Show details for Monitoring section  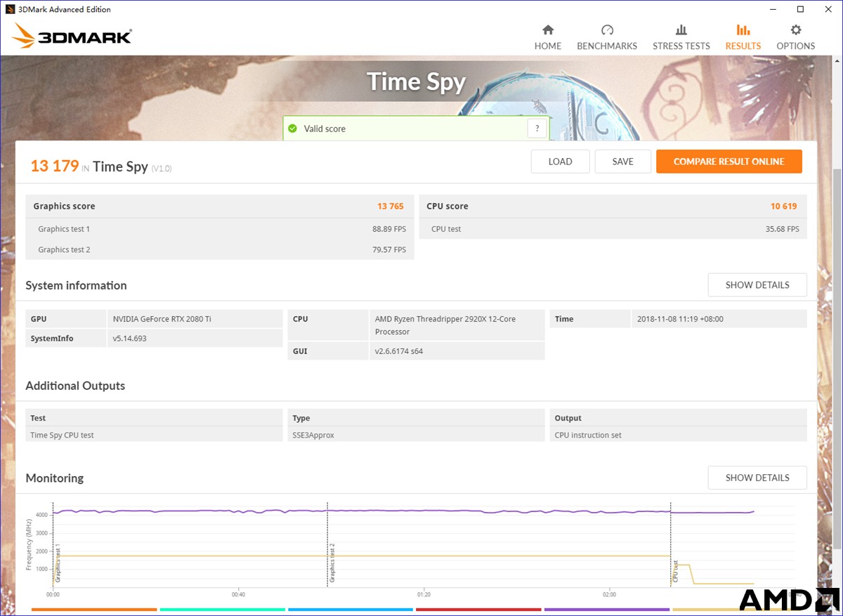click(757, 478)
